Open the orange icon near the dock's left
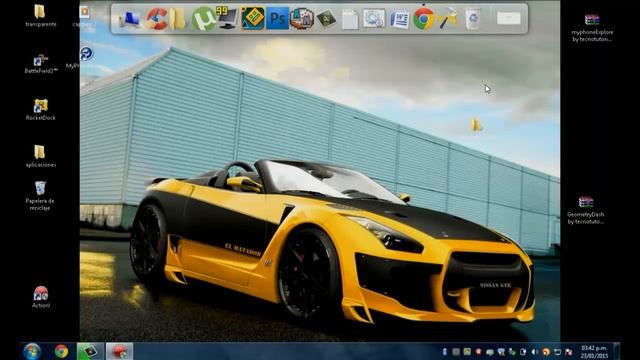 pyautogui.click(x=84, y=12)
